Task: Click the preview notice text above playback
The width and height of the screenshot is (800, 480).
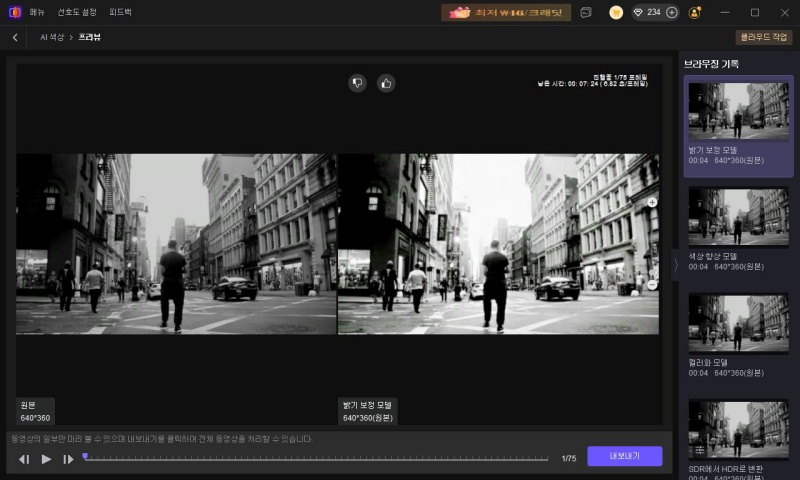Action: [x=162, y=439]
